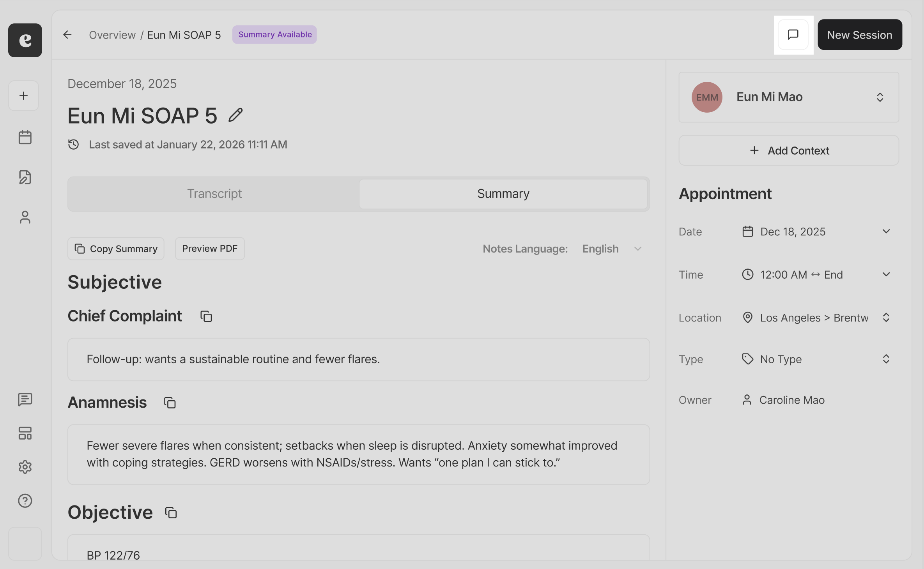Click the app logo in sidebar

tap(25, 40)
